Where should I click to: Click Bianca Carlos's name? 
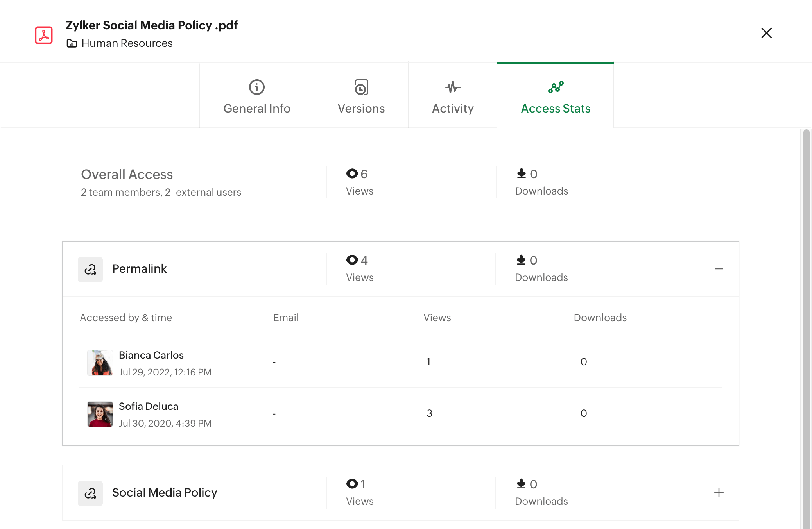coord(151,355)
